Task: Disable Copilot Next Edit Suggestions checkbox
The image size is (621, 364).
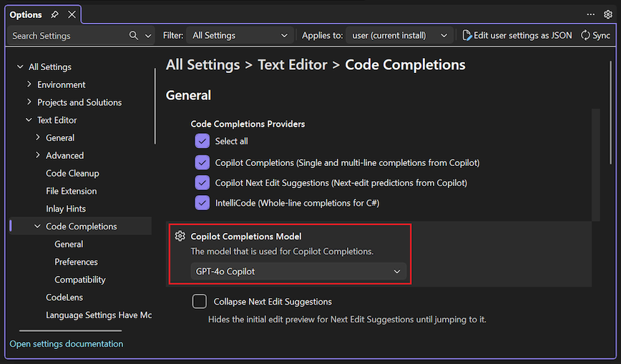Action: 202,183
